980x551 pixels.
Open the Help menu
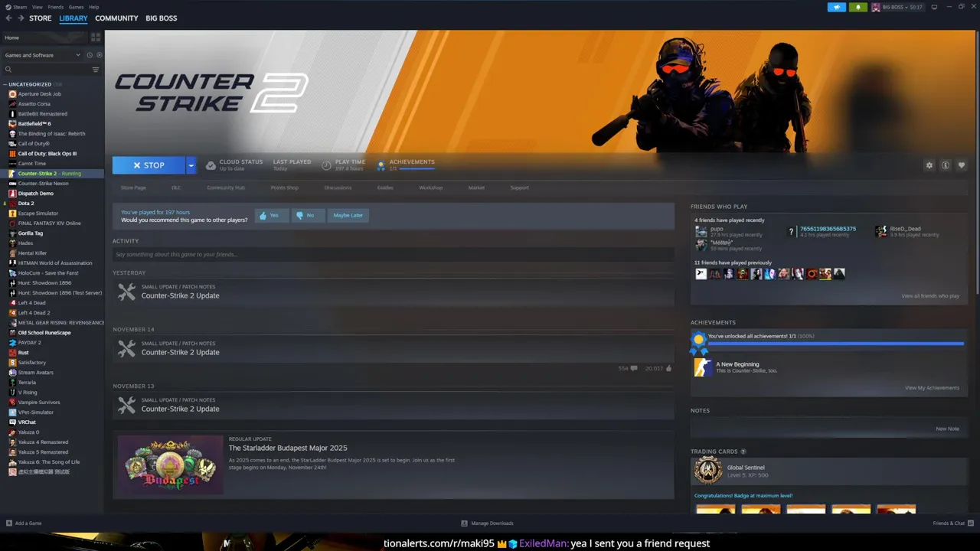[x=93, y=7]
